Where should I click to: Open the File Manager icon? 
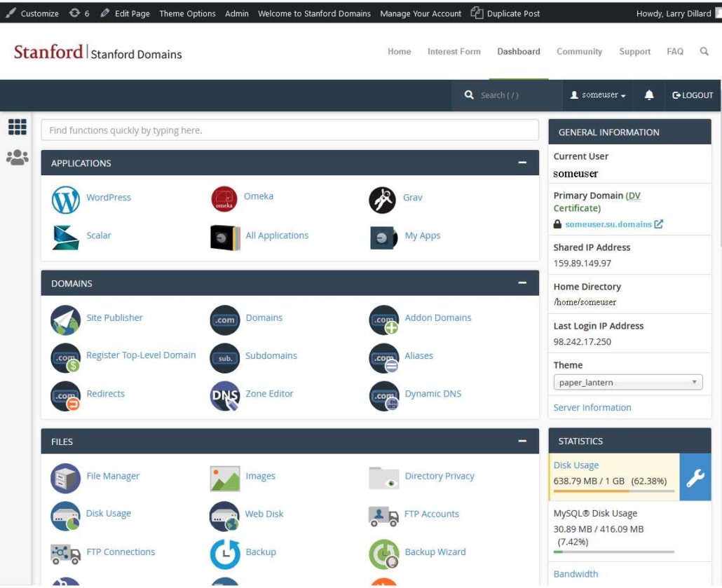[x=65, y=479]
